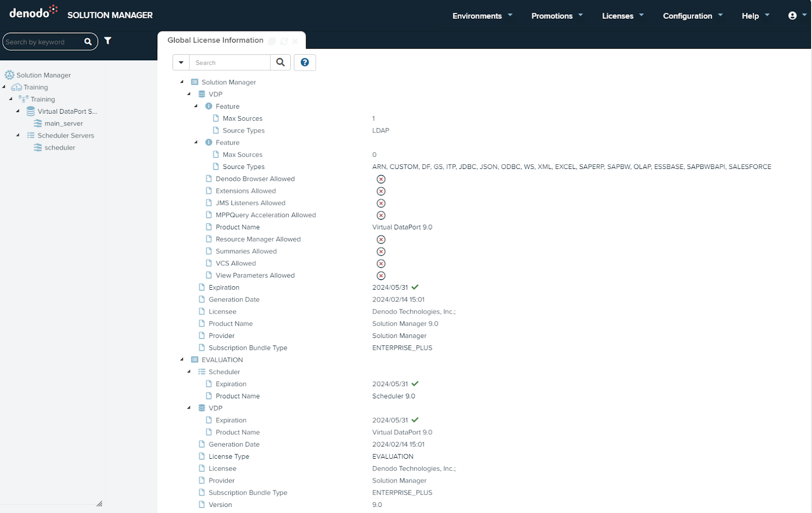This screenshot has width=812, height=513.
Task: Collapse the EVALUATION license section
Action: pyautogui.click(x=182, y=359)
